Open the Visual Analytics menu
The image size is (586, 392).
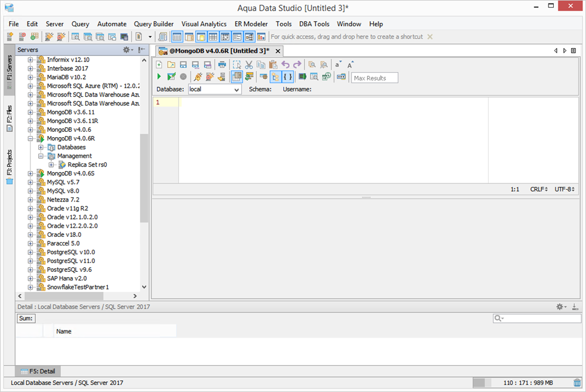(x=204, y=24)
